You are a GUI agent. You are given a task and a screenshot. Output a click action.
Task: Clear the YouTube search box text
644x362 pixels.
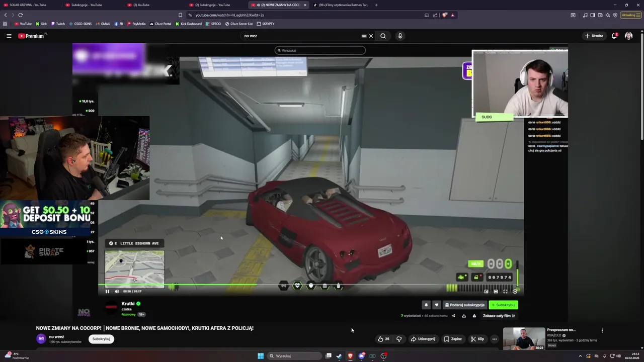(371, 36)
